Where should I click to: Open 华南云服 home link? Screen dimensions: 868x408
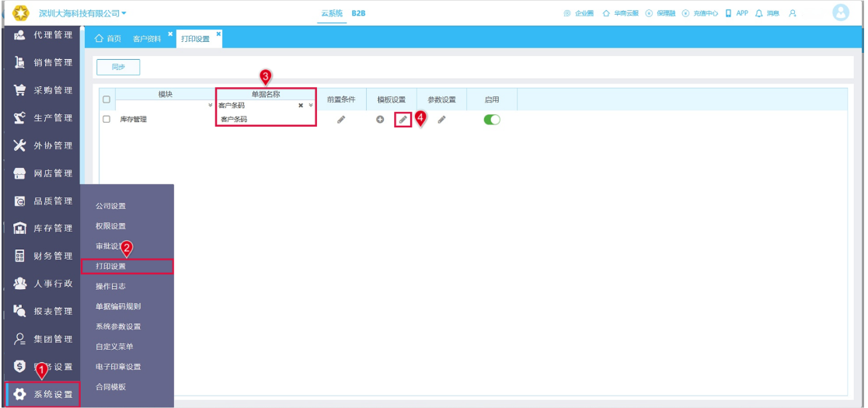(621, 13)
